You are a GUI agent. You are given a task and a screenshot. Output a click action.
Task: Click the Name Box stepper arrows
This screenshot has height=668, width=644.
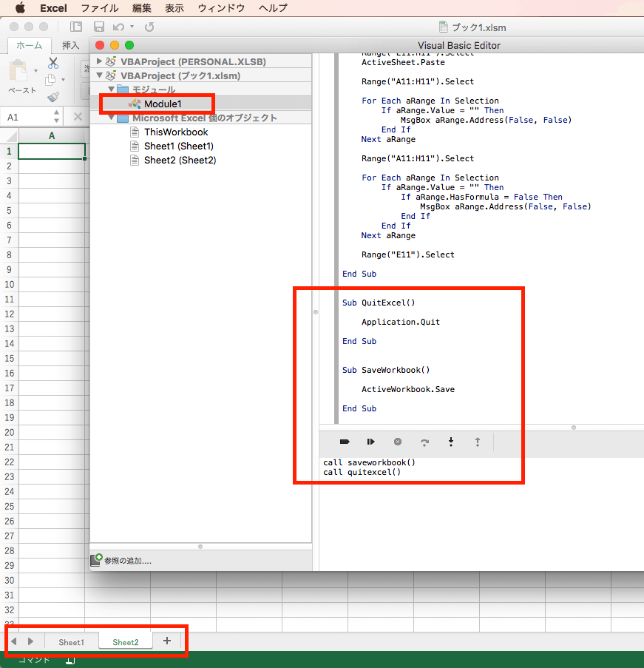click(x=56, y=117)
